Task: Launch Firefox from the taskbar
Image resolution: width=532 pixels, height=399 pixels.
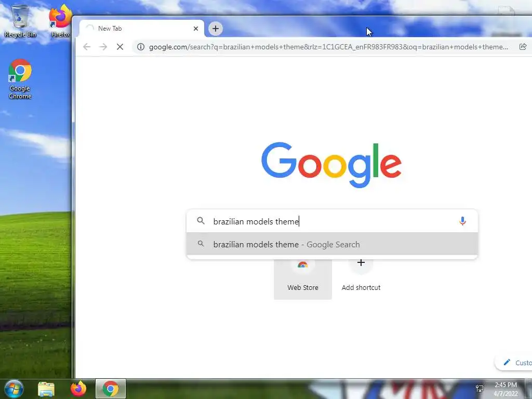Action: pyautogui.click(x=78, y=389)
